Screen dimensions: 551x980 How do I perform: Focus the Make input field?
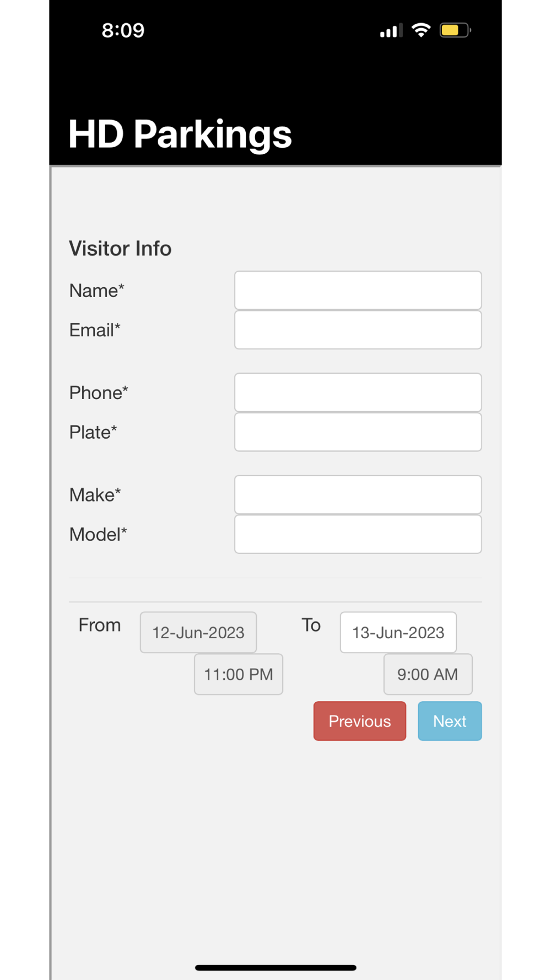tap(358, 494)
